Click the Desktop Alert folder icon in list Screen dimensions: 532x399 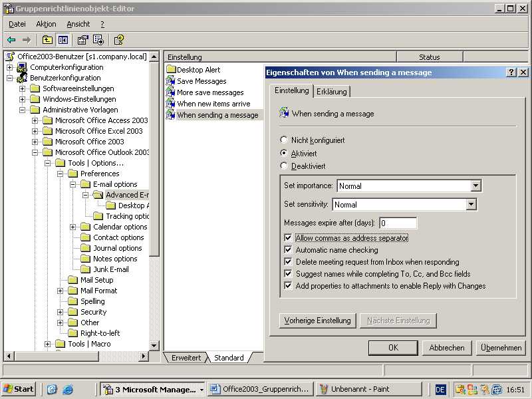(171, 70)
